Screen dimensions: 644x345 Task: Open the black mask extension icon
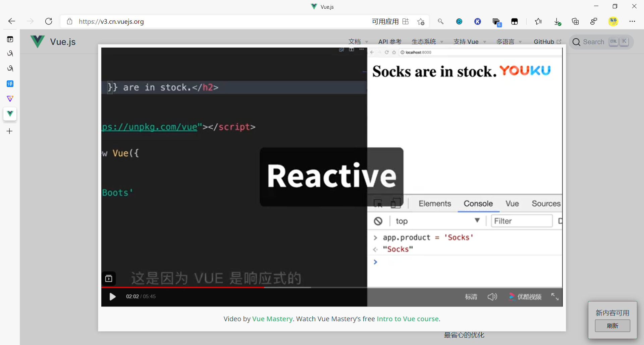(515, 22)
